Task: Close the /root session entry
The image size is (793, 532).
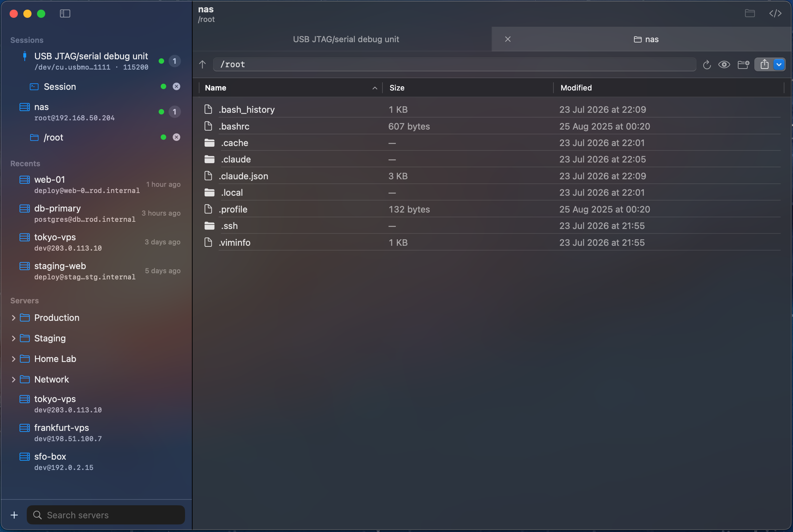Action: tap(176, 137)
